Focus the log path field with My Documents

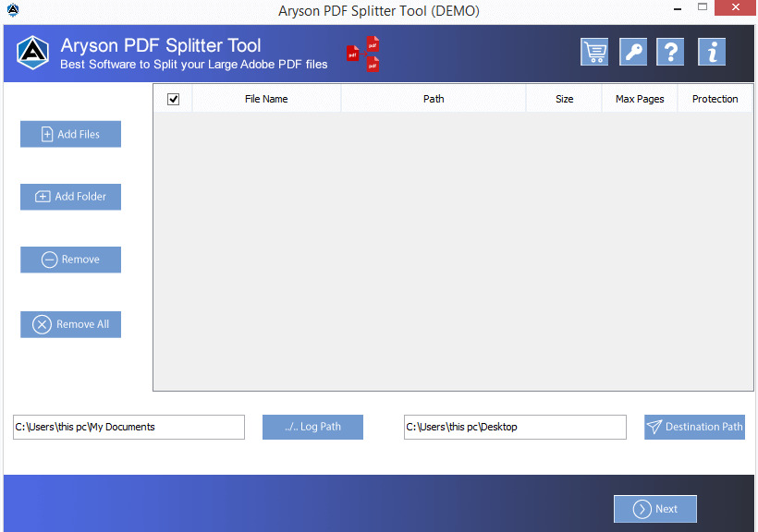click(128, 427)
